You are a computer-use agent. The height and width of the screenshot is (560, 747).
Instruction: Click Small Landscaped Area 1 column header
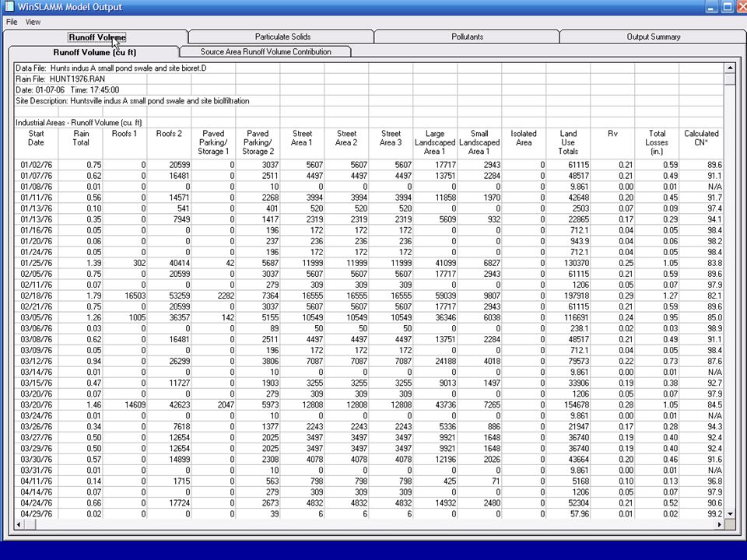tap(479, 142)
